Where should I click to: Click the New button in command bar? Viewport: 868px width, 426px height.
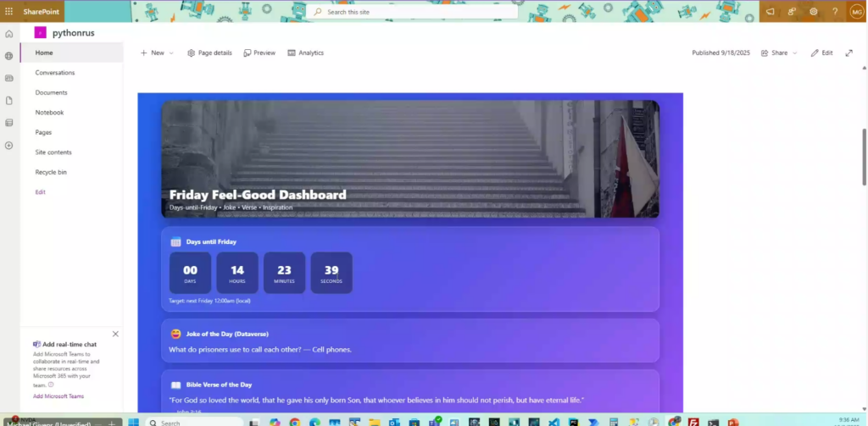point(153,53)
